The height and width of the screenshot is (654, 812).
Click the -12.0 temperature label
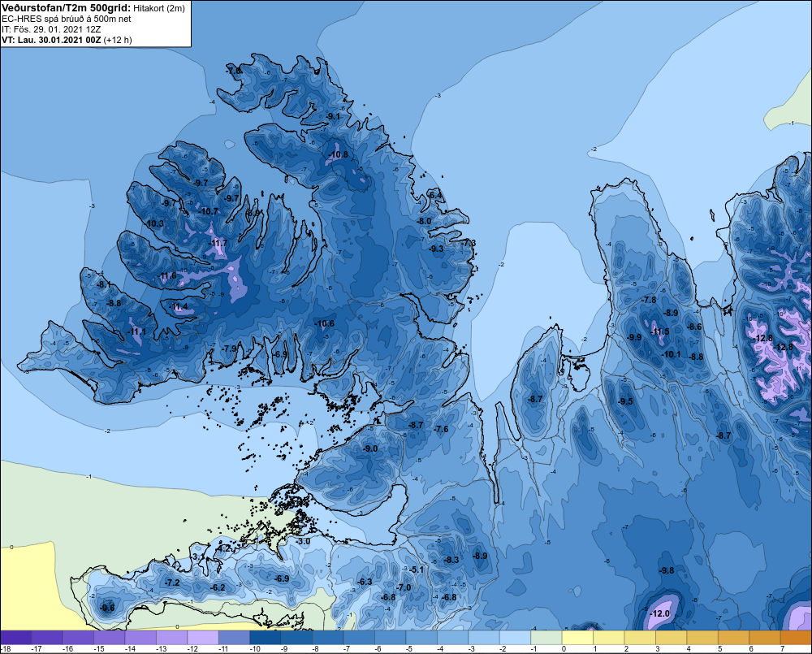coord(659,613)
